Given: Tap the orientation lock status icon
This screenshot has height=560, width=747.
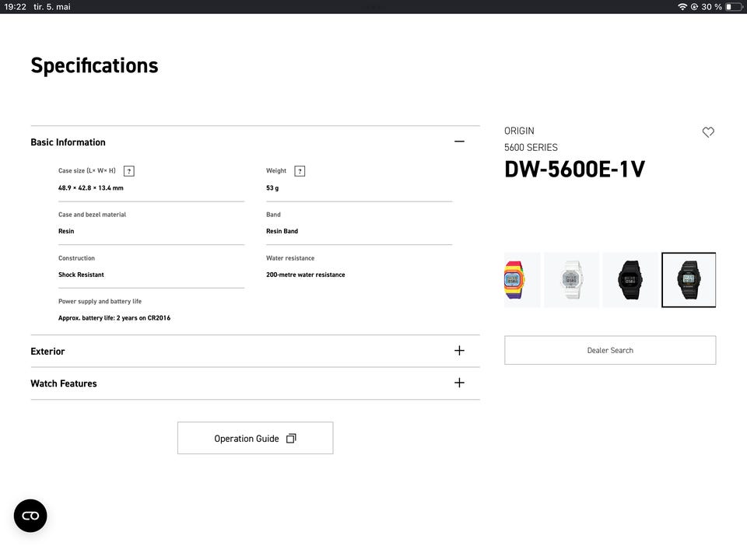Looking at the screenshot, I should point(694,7).
